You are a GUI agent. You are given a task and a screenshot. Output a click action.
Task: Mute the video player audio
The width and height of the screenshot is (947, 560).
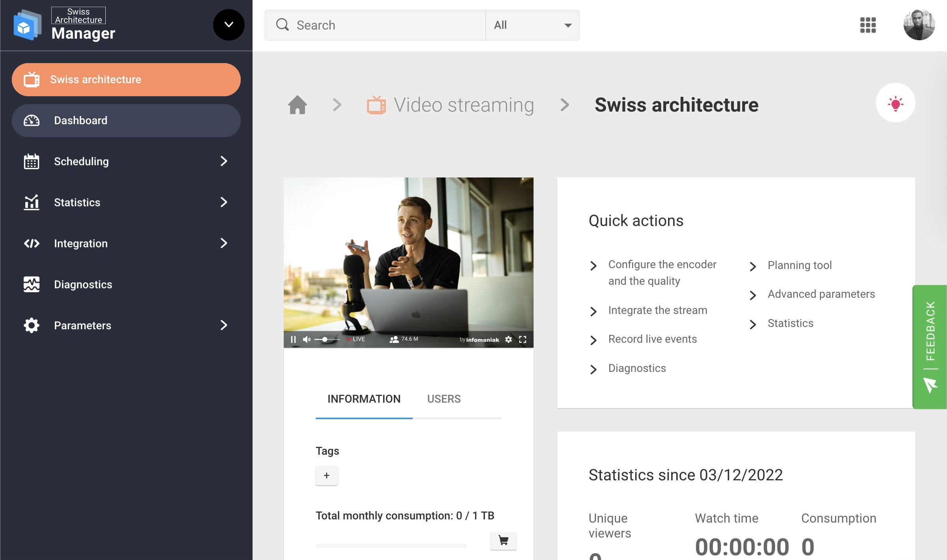307,339
